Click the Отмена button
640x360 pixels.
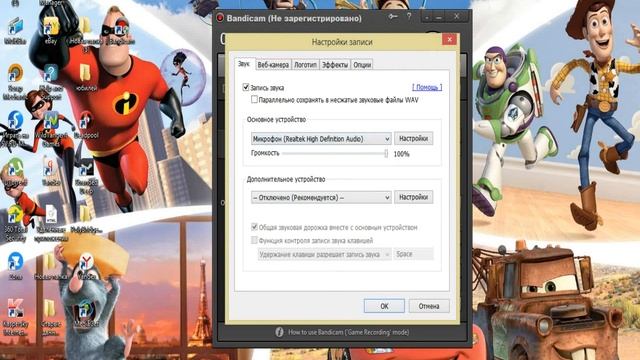pos(429,306)
